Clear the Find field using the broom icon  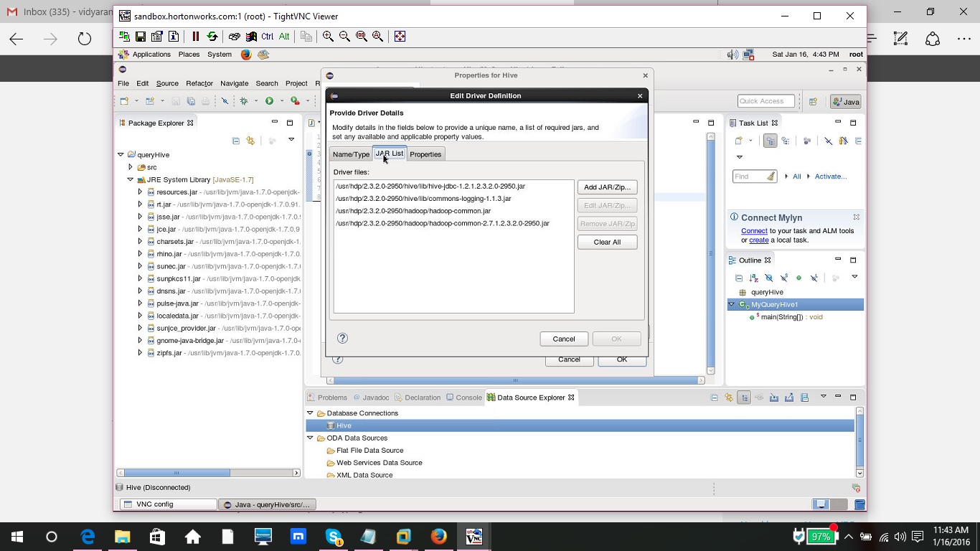click(x=771, y=176)
